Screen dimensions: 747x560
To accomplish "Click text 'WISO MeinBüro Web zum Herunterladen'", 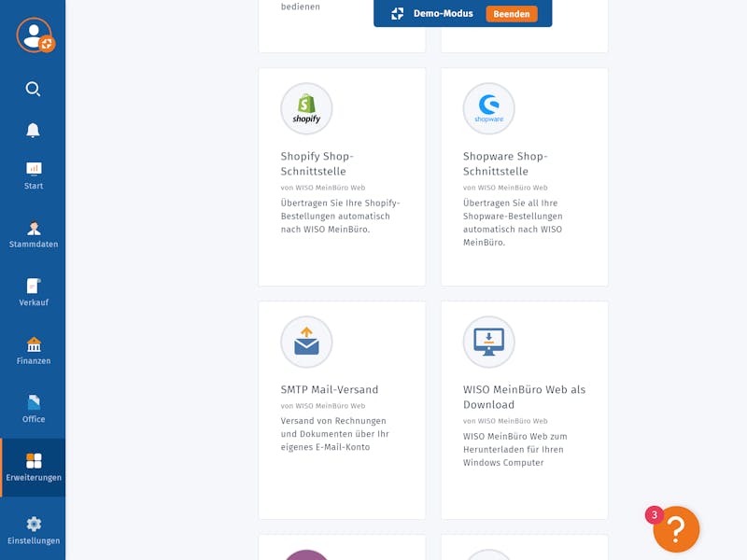I will coord(515,449).
